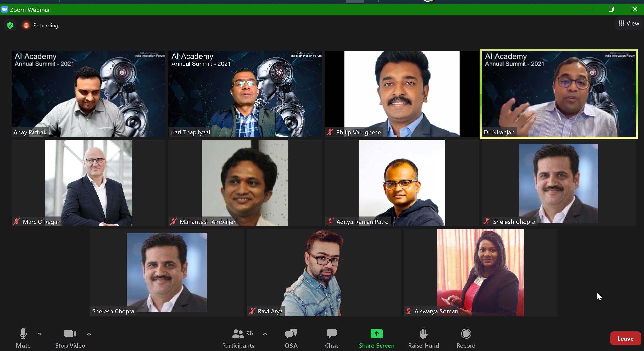This screenshot has width=644, height=351.
Task: Expand the video options arrow beside Stop Video
Action: [89, 334]
